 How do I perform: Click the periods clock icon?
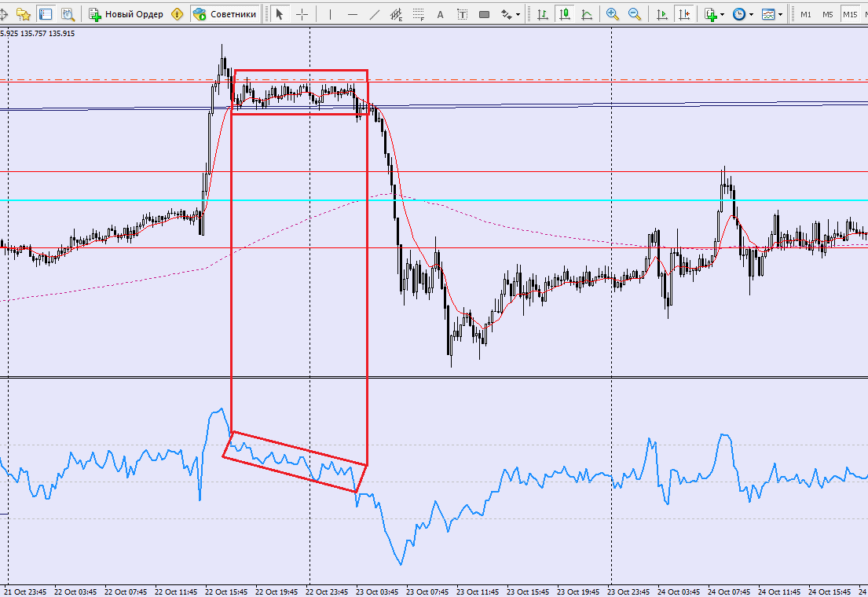point(739,14)
